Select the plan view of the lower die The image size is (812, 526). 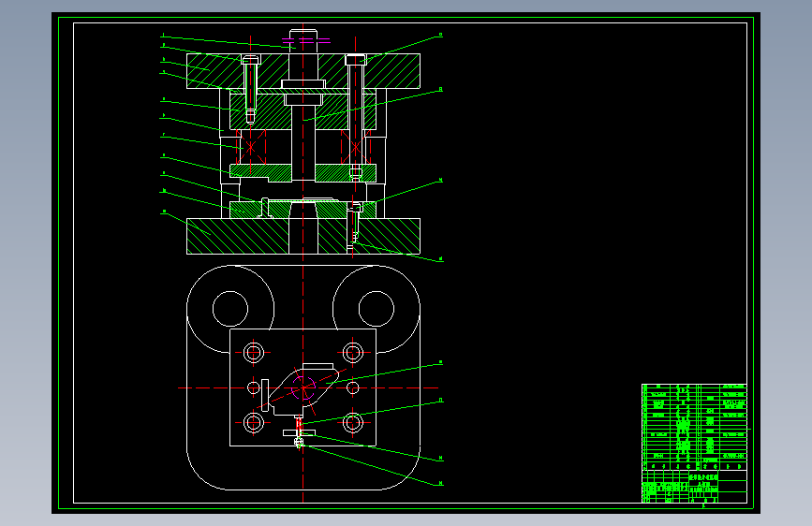(x=303, y=377)
